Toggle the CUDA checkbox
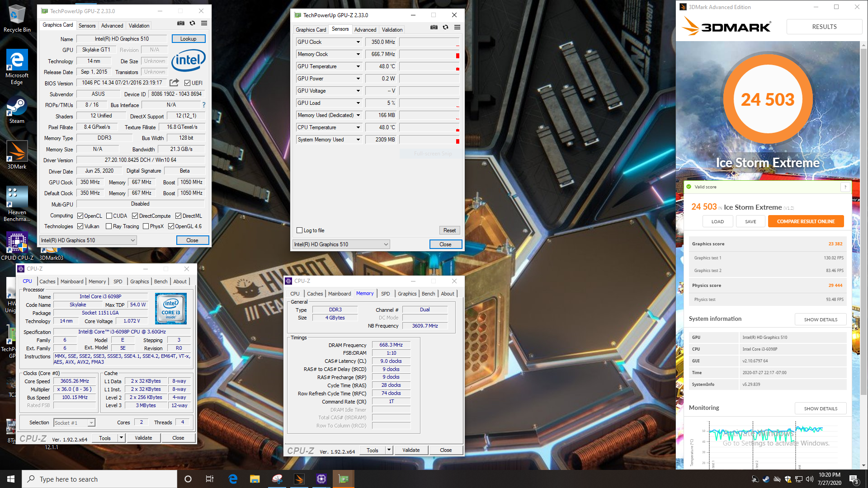 (109, 216)
